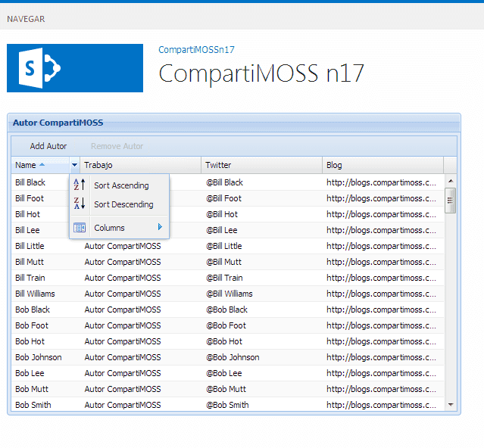The image size is (484, 448).
Task: Select the Bill Train name cell
Action: click(45, 278)
